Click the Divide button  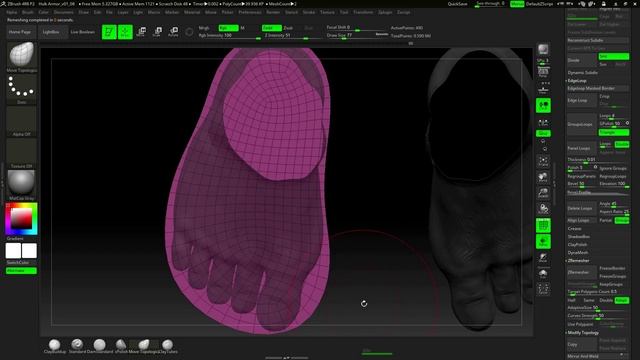point(581,60)
